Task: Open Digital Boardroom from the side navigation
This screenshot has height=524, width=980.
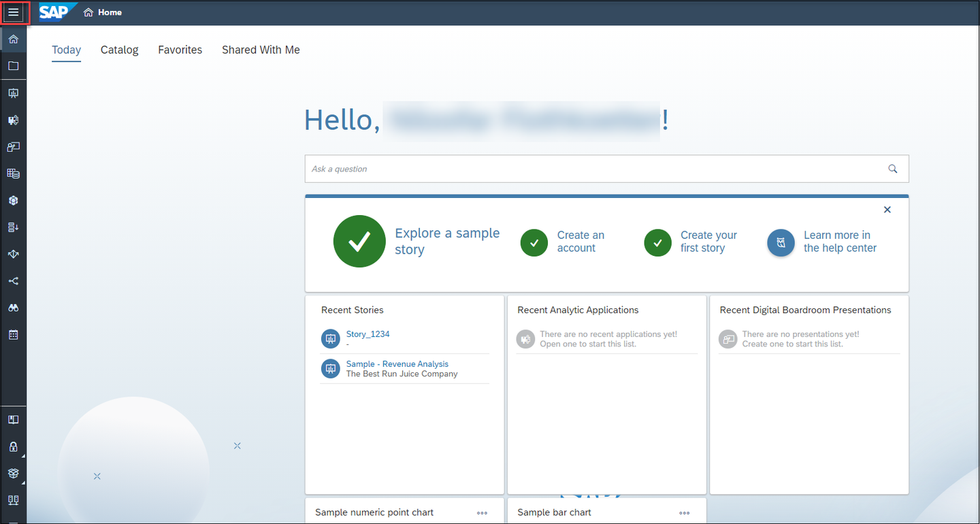Action: pyautogui.click(x=13, y=147)
